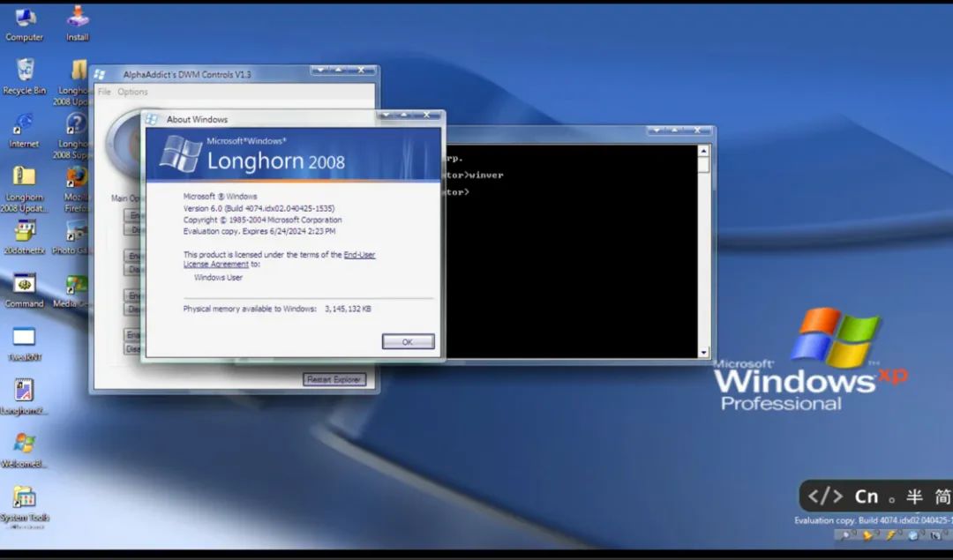Click the magnifier icon in the system tray
The width and height of the screenshot is (953, 560).
(x=845, y=535)
